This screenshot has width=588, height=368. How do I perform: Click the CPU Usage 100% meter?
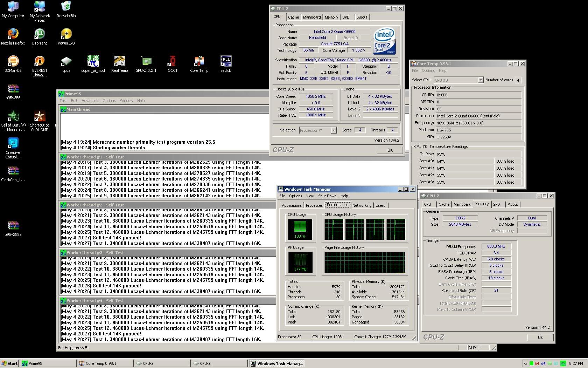click(300, 229)
